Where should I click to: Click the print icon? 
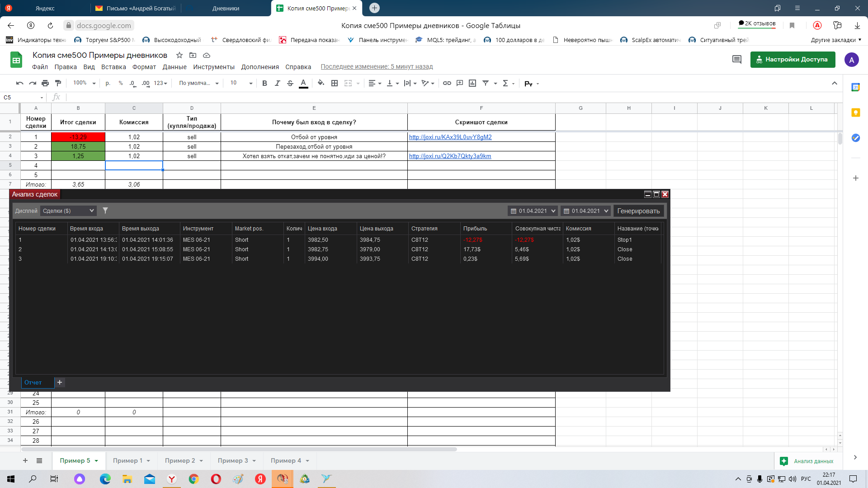[x=45, y=83]
